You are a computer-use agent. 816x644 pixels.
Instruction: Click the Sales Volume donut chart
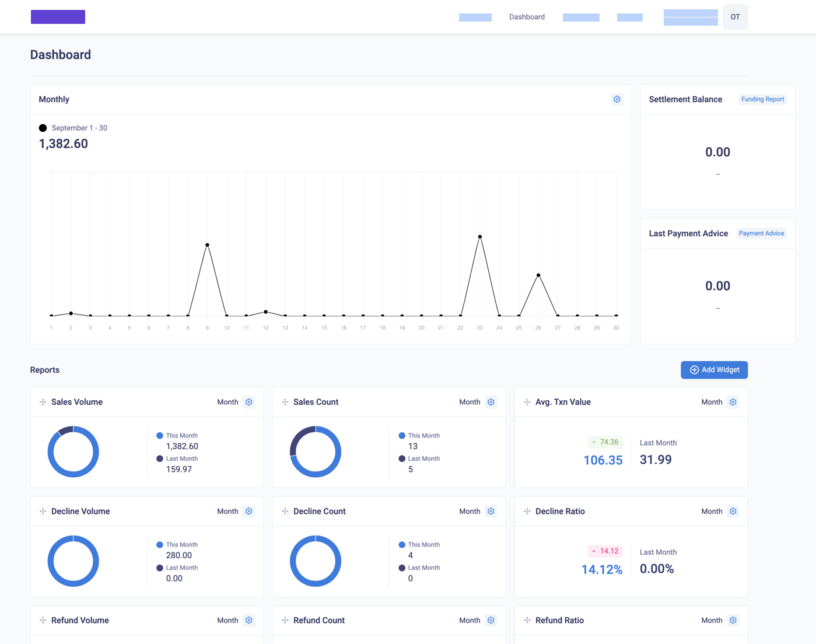tap(73, 452)
